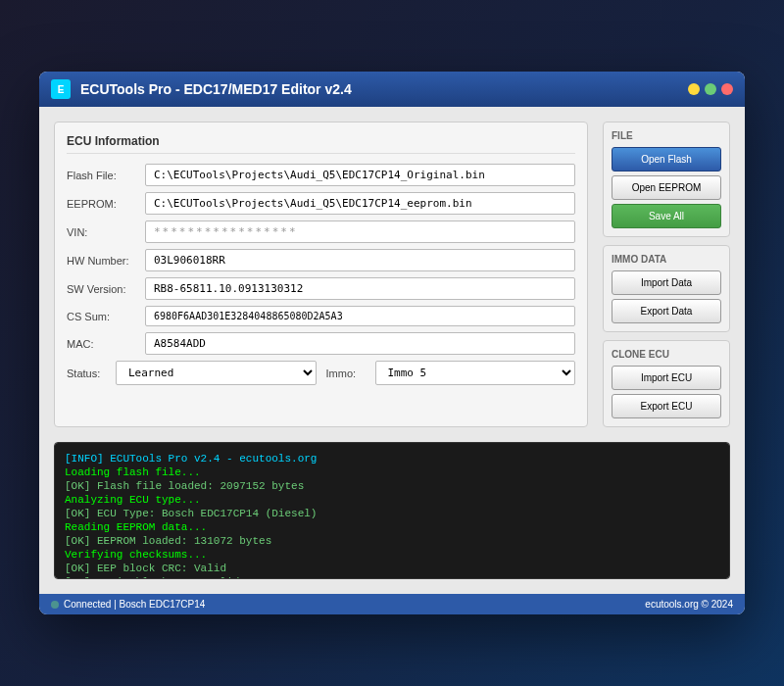Viewport: 784px width, 686px height.
Task: Click the green Save All button
Action: (665, 217)
